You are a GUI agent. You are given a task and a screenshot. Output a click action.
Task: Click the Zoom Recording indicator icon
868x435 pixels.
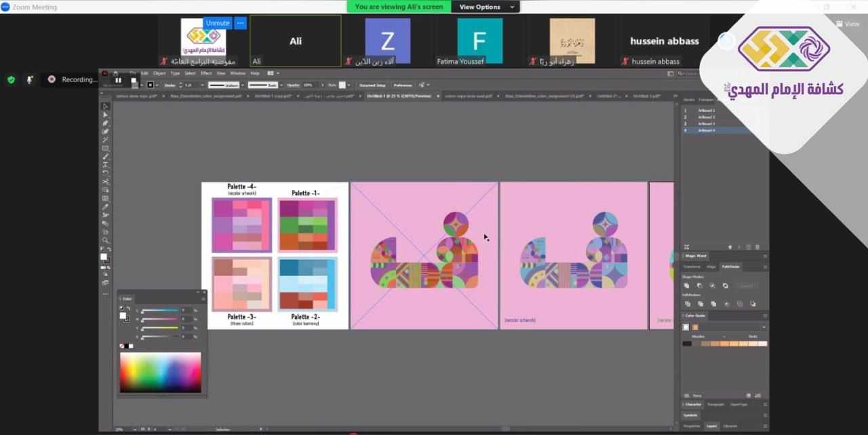(52, 79)
